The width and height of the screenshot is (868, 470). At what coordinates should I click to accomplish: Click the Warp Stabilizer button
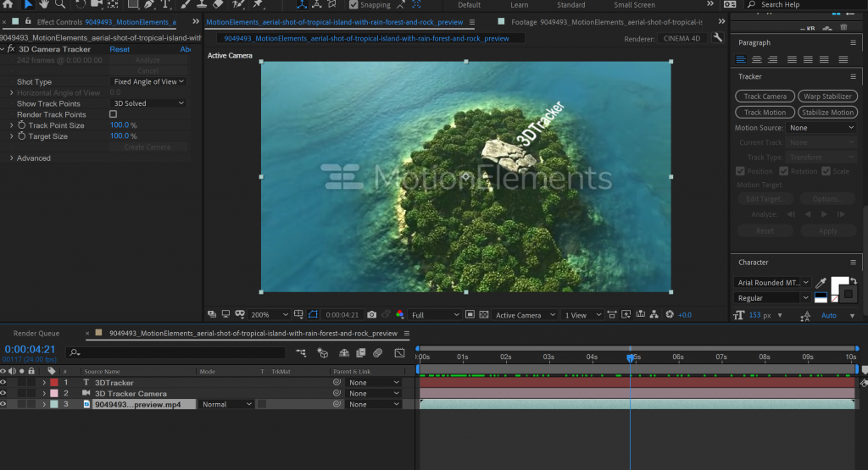pyautogui.click(x=827, y=97)
